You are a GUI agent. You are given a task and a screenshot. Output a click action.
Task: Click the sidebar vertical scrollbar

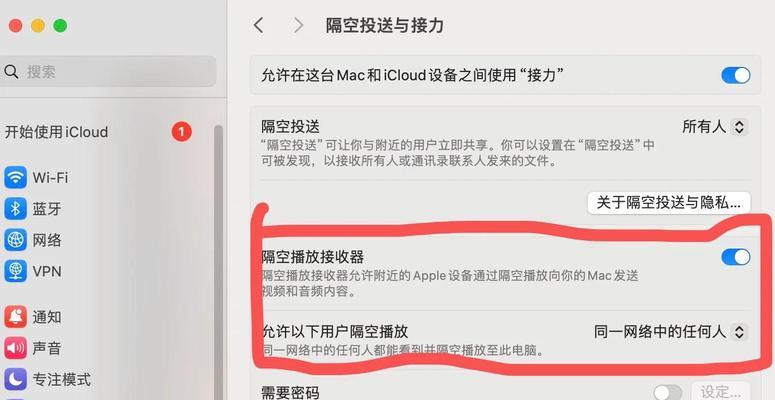coord(218,262)
